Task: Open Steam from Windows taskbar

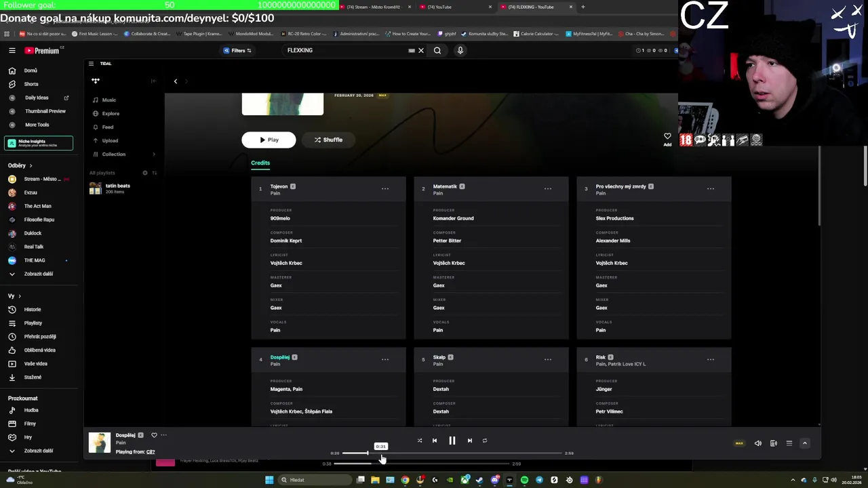Action: coord(479,480)
